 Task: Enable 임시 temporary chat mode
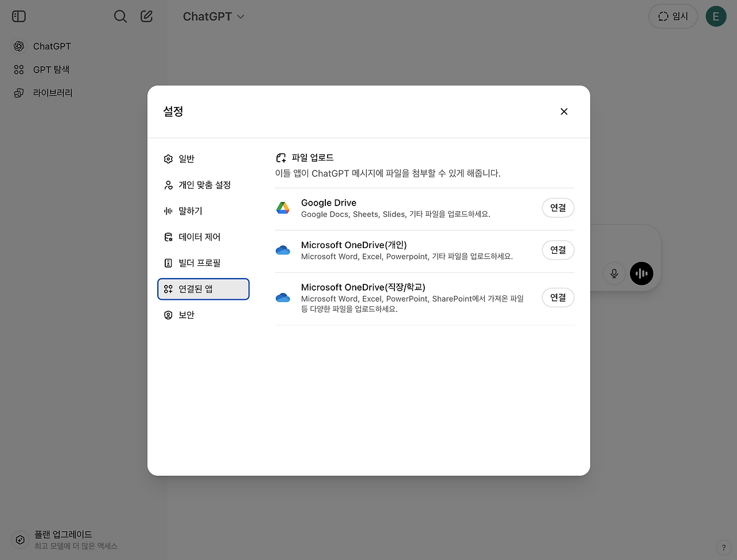coord(673,16)
